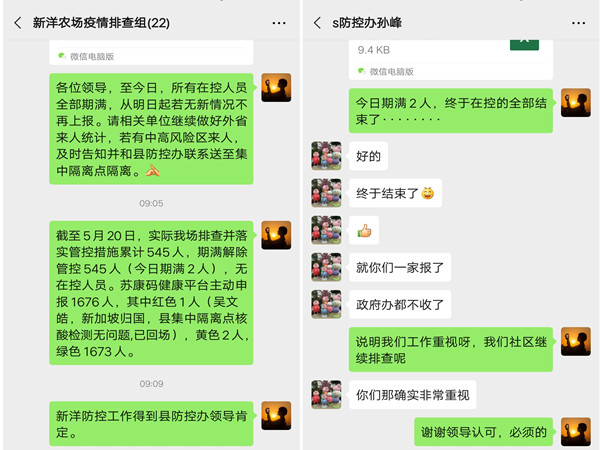Screen dimensions: 600x450
Task: Tap avatar beside 今日期满2人 message
Action: click(576, 103)
